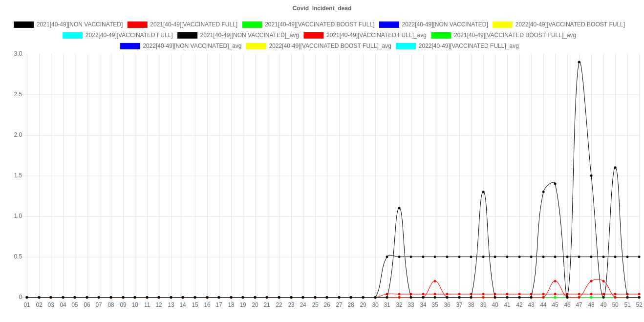Toggle the 2021[40-49][NON VACCINATED] legend label
This screenshot has width=644, height=322.
(x=79, y=24)
